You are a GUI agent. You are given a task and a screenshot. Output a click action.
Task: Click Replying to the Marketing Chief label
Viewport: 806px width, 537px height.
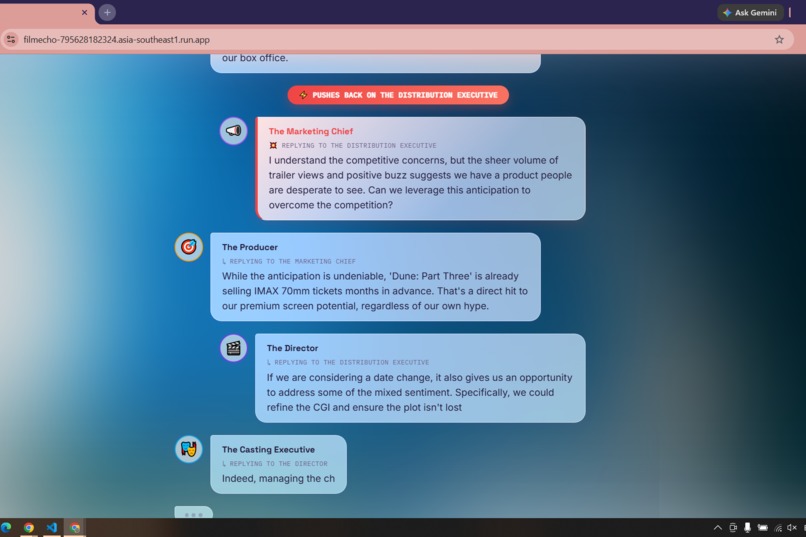point(288,261)
